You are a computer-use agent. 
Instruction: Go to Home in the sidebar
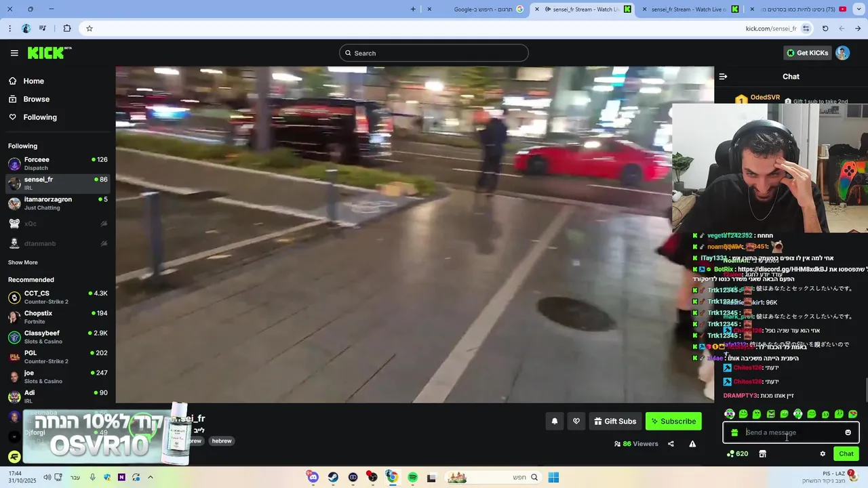click(x=33, y=81)
